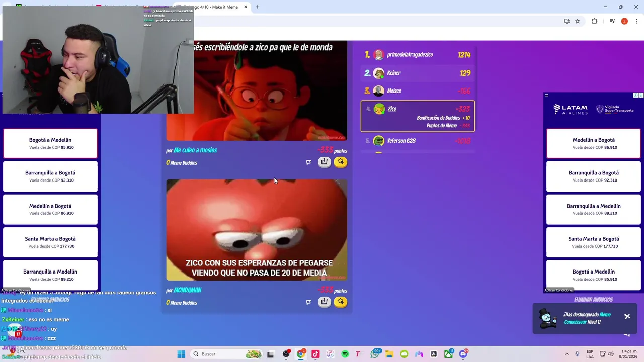Report the "Me culeo a mosies" meme with its flag icon
Screen dimensions: 644x362
(308, 162)
